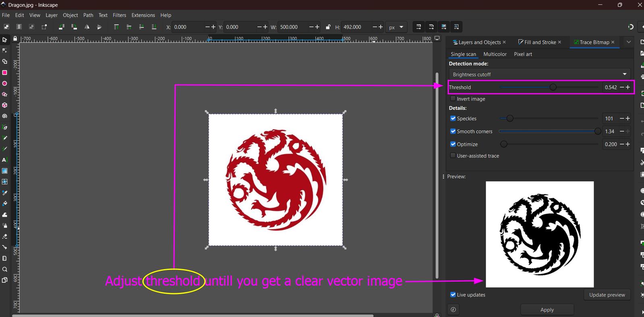Select the Spray tool
This screenshot has height=317, width=644.
point(4,225)
